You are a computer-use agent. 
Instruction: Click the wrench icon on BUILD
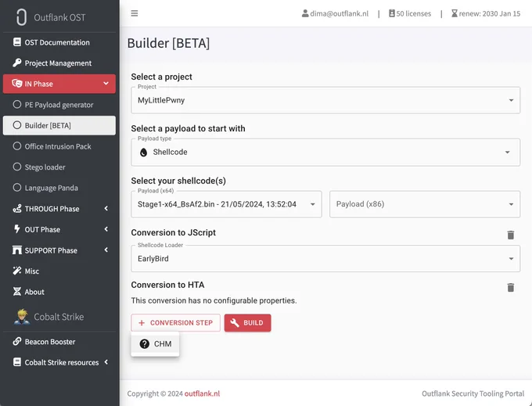235,322
